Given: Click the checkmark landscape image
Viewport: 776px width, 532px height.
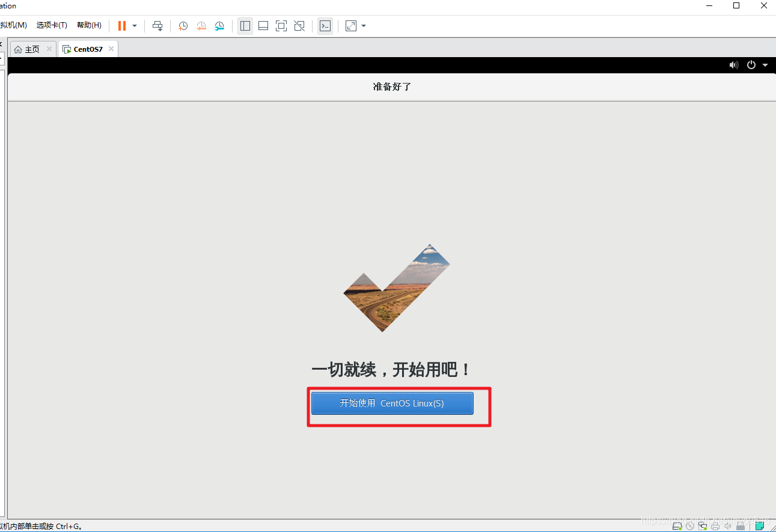Looking at the screenshot, I should tap(397, 288).
